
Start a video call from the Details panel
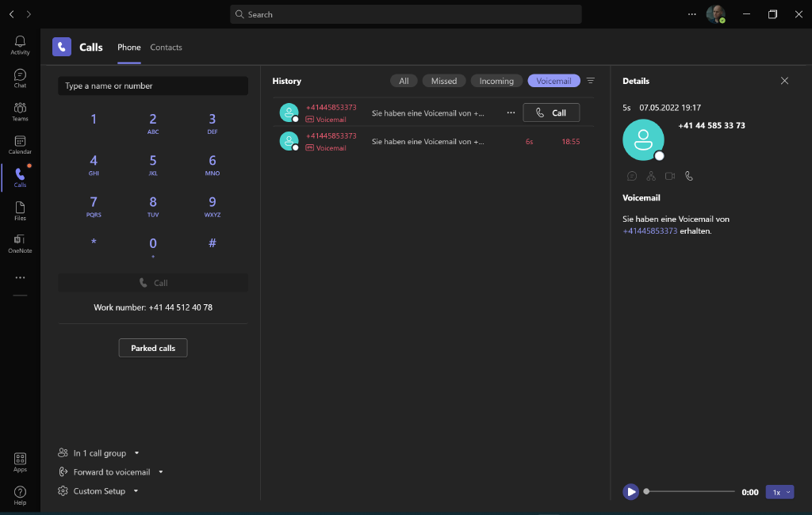669,176
